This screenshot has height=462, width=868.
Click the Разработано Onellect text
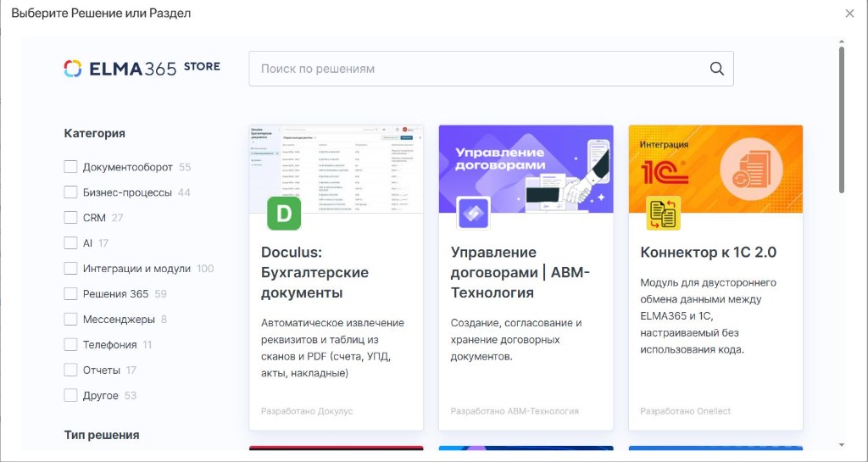685,411
